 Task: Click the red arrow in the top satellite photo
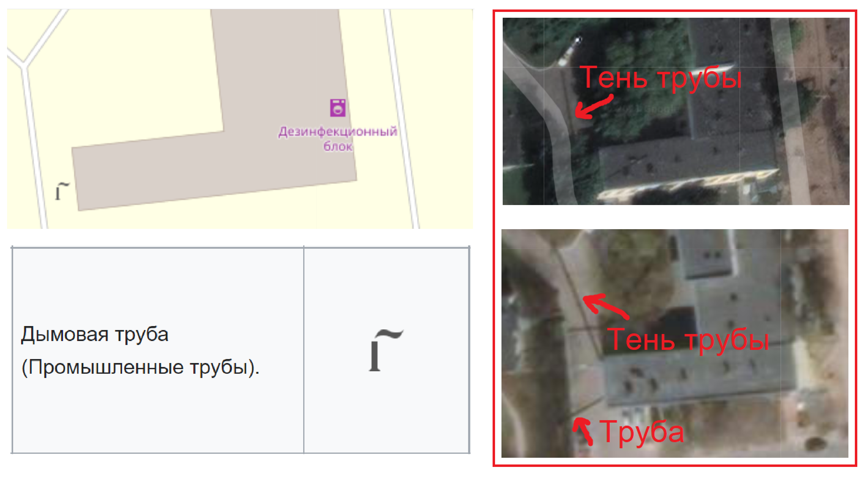click(x=593, y=107)
